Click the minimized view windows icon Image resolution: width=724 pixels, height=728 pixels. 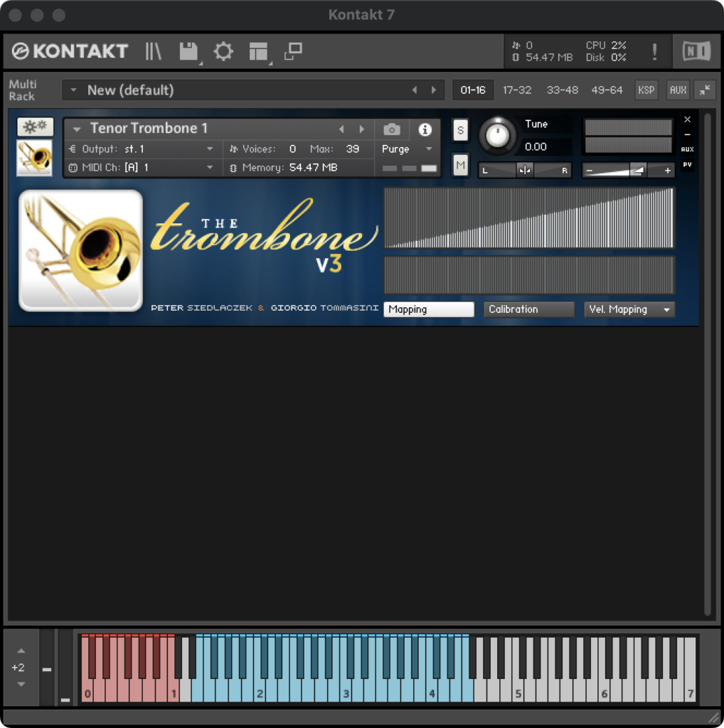click(x=294, y=51)
